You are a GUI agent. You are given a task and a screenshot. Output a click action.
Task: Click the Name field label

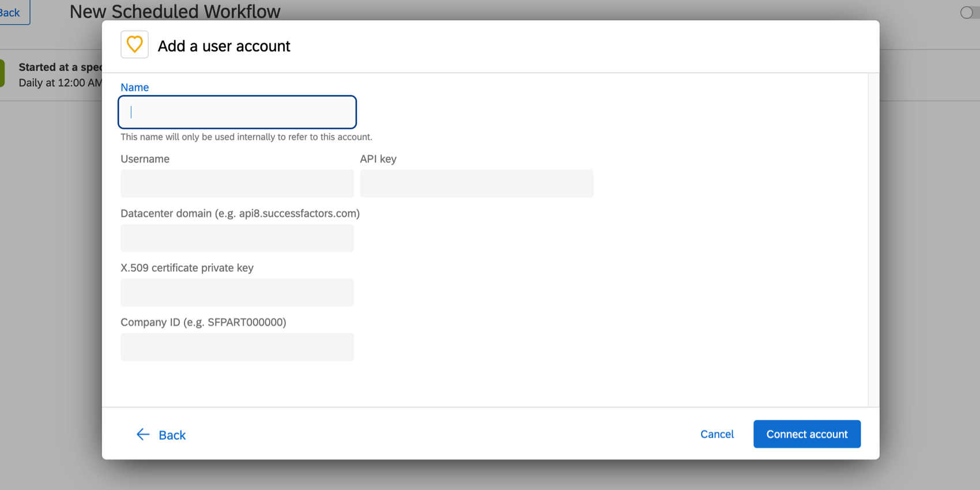tap(134, 87)
